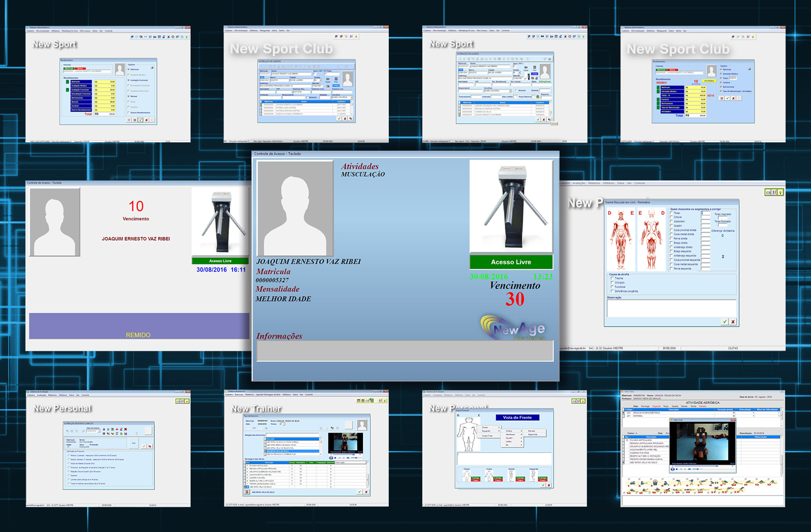Cancel client changes with red X in Alteração de Clientes
Viewport: 811px width, 532px height.
tap(345, 119)
